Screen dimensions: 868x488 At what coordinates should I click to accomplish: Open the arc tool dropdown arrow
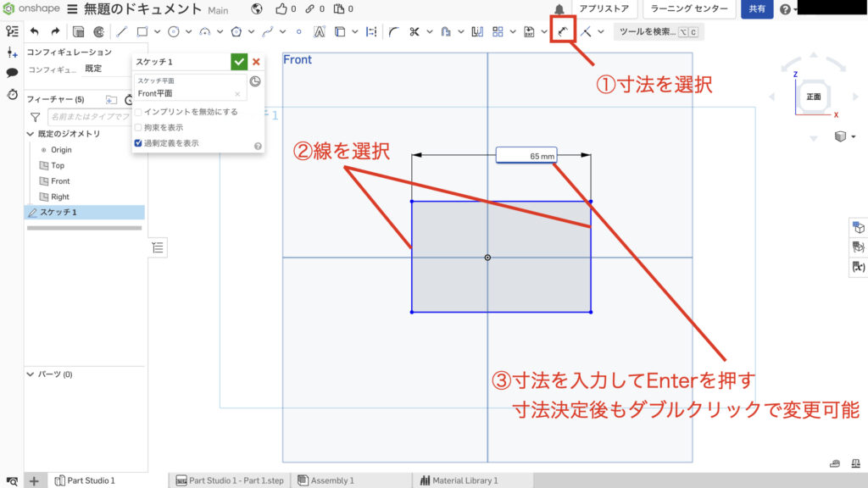220,31
